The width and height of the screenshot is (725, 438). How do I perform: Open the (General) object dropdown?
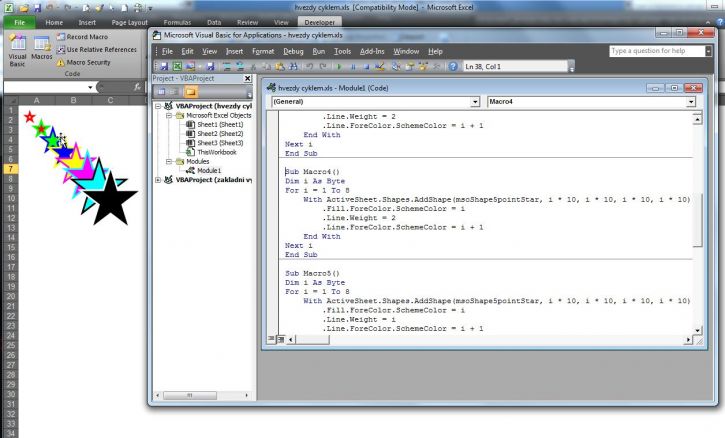(x=475, y=102)
